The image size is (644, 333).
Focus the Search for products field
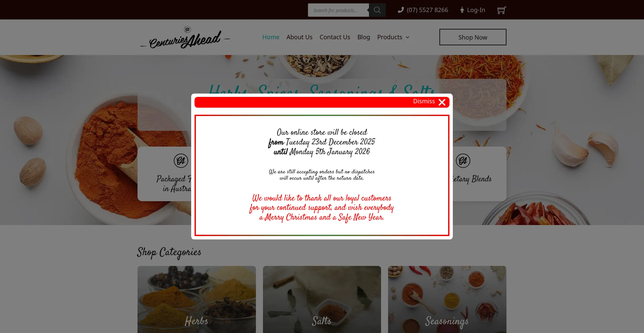coord(338,10)
